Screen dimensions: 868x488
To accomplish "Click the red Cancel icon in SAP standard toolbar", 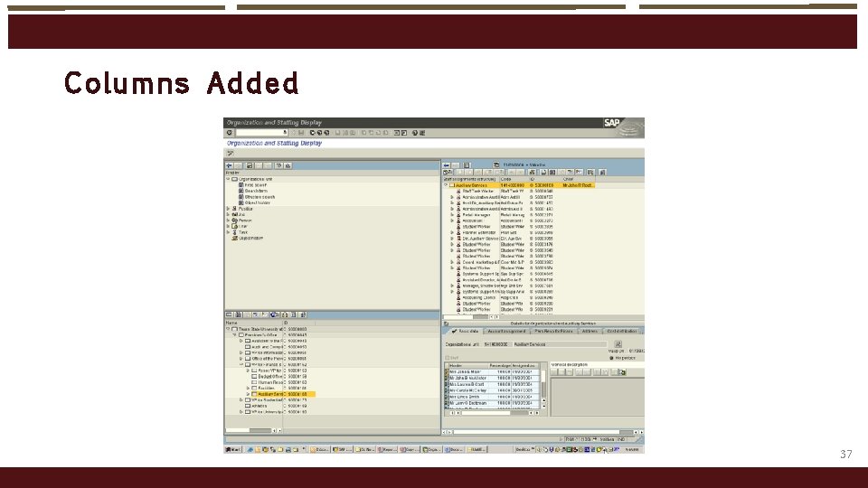I will (326, 133).
